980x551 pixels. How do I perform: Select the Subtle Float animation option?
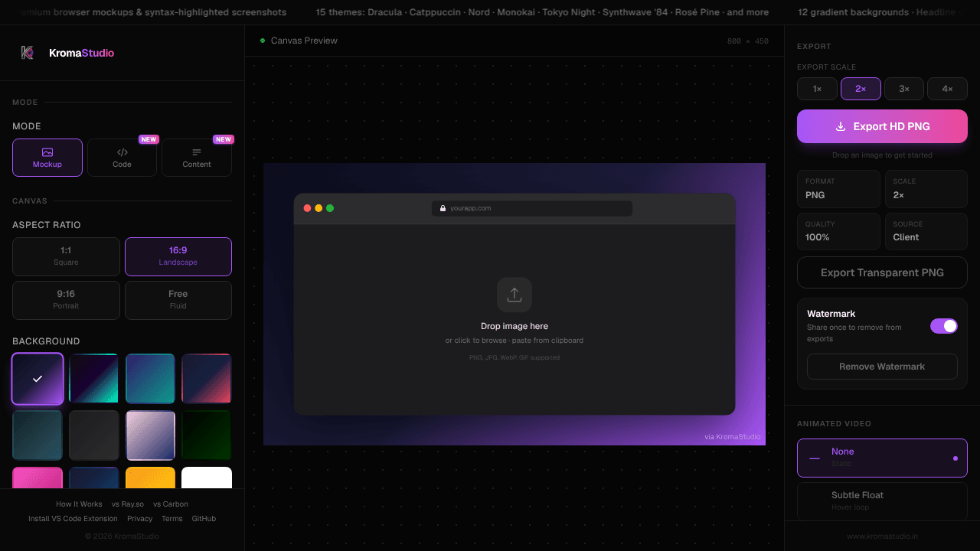point(882,500)
